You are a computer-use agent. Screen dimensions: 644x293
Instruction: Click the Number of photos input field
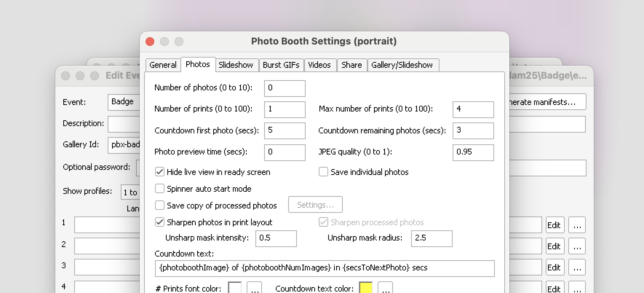285,88
